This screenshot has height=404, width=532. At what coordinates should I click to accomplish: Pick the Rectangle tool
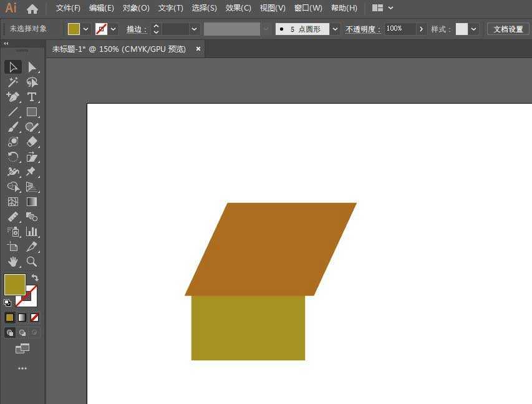(x=32, y=112)
